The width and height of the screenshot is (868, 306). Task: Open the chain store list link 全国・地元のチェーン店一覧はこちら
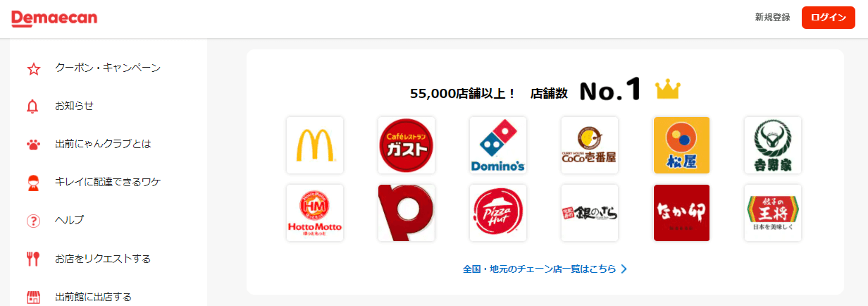click(x=545, y=269)
